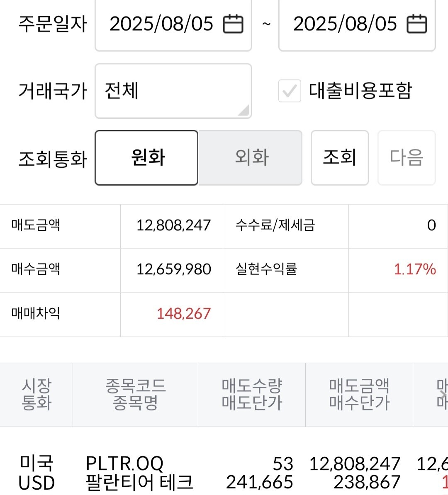Select the PLTR.OQ 팔란티어 테크 row

tap(139, 473)
